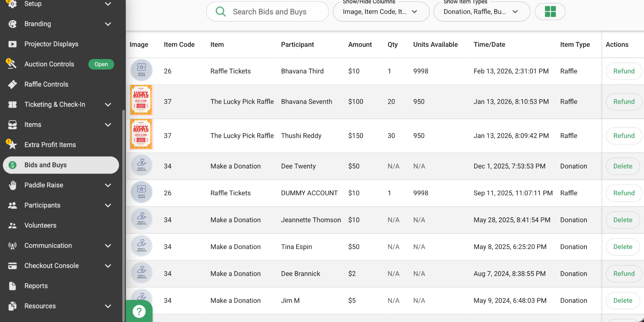This screenshot has width=644, height=322.
Task: Delete Dee Twenty's $50 donation
Action: coord(623,166)
